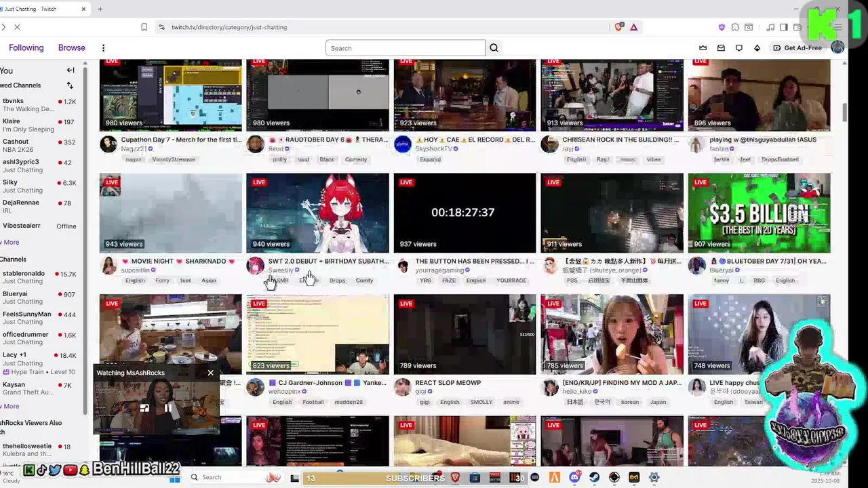868x488 pixels.
Task: Open the inbox notifications icon
Action: [721, 48]
